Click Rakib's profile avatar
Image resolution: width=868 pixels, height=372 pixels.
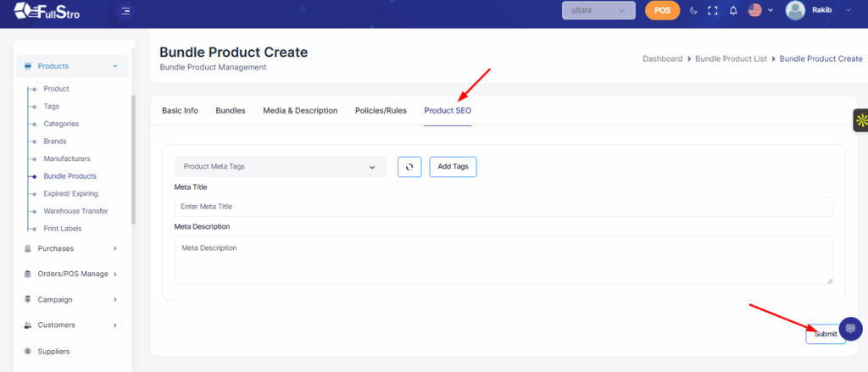pyautogui.click(x=794, y=10)
